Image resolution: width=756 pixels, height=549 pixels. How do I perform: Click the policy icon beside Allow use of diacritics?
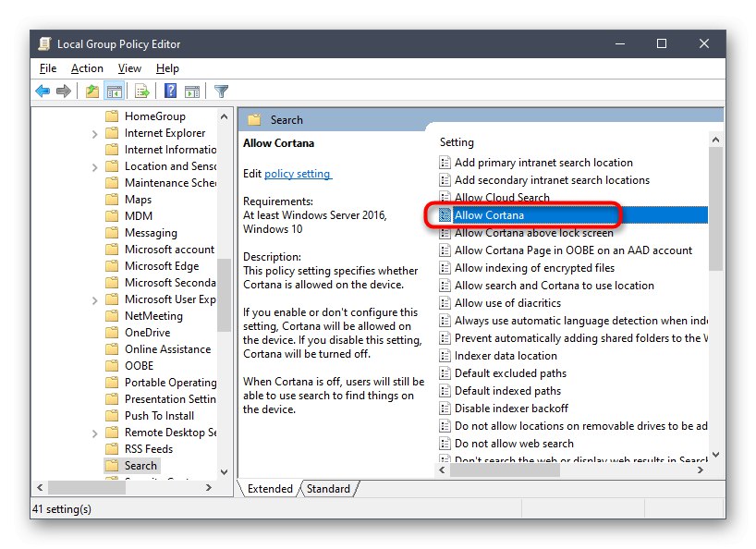click(445, 303)
